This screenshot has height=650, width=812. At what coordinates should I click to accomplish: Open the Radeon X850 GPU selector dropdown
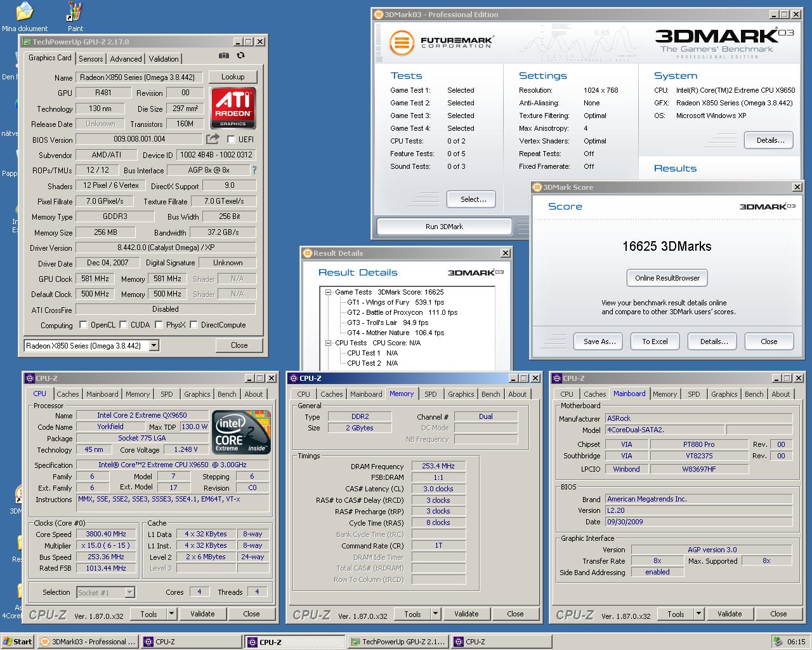[x=154, y=345]
